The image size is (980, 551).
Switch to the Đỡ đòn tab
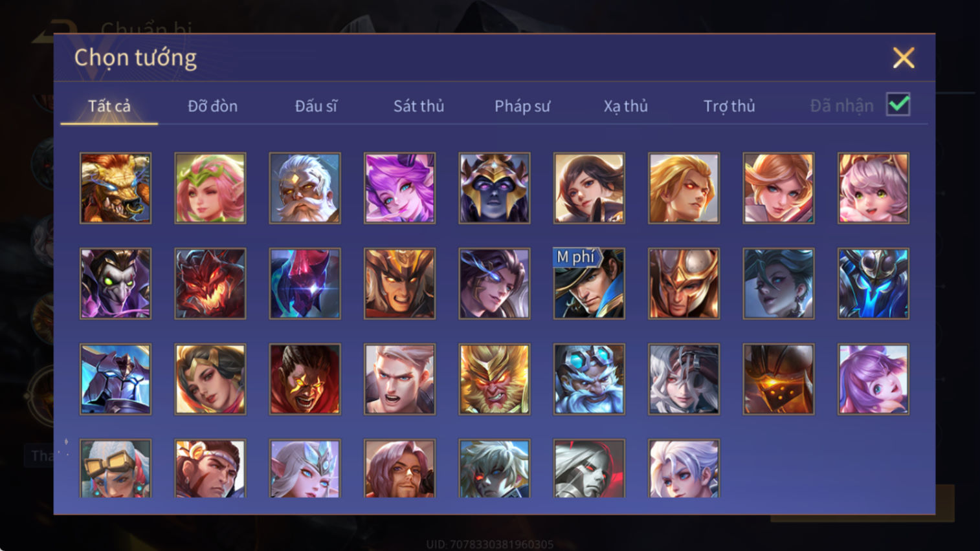coord(212,106)
